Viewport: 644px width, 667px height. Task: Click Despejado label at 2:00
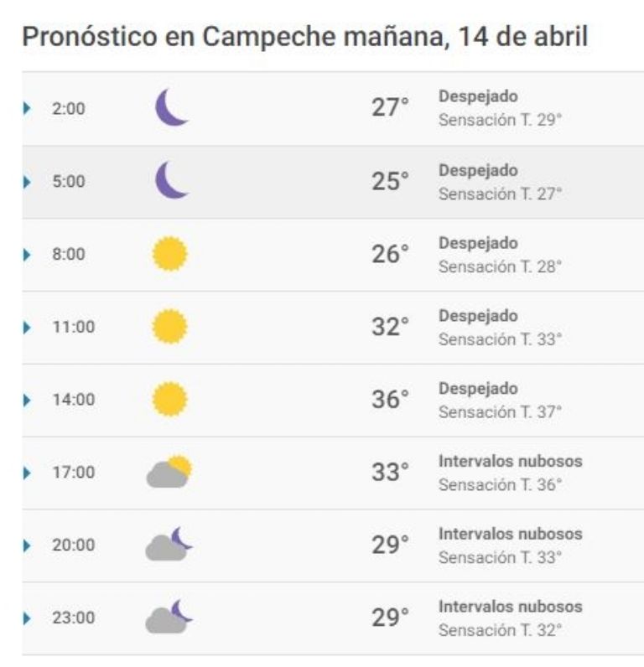coord(478,97)
